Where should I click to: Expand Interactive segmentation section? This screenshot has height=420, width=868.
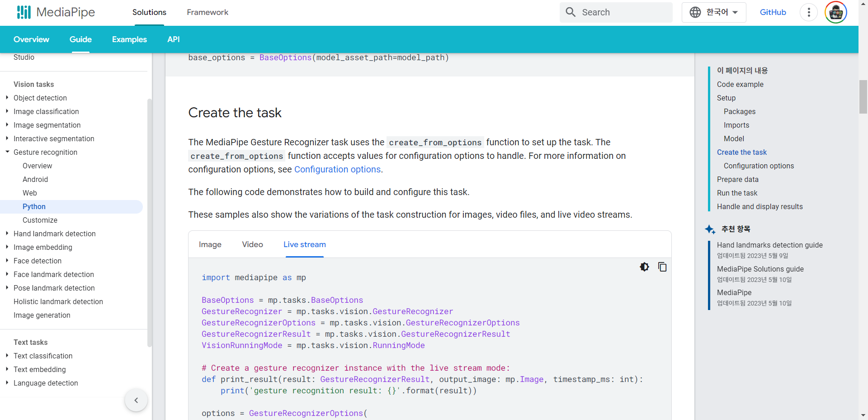point(7,138)
